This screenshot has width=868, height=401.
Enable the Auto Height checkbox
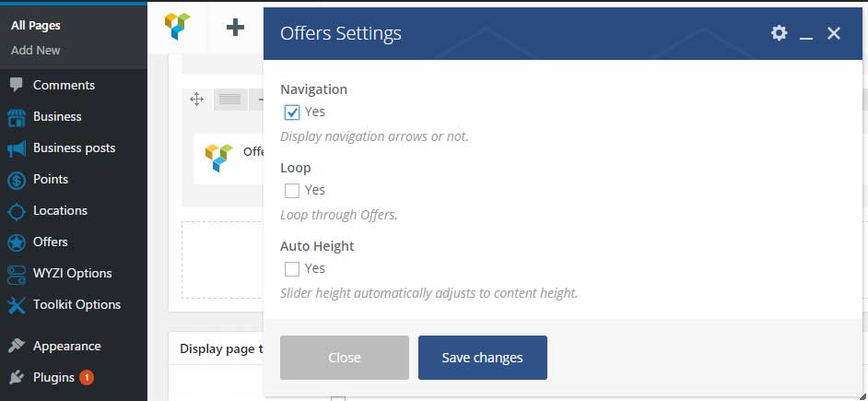pos(292,269)
